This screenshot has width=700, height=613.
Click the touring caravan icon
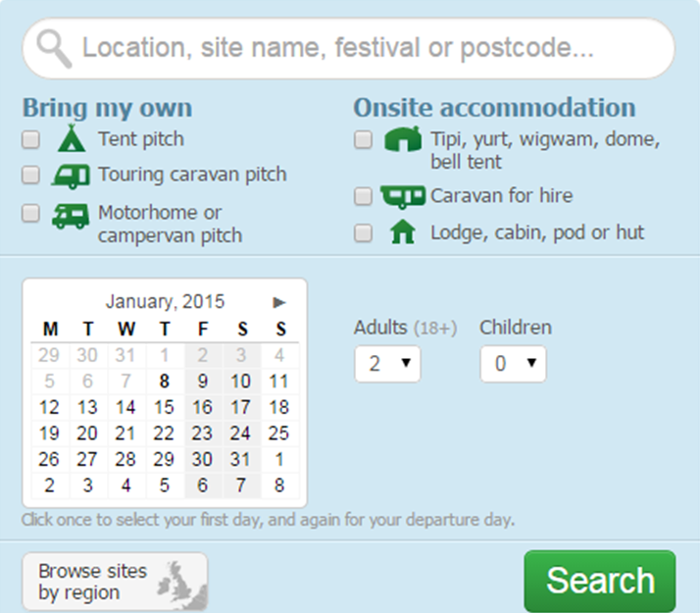pyautogui.click(x=71, y=176)
